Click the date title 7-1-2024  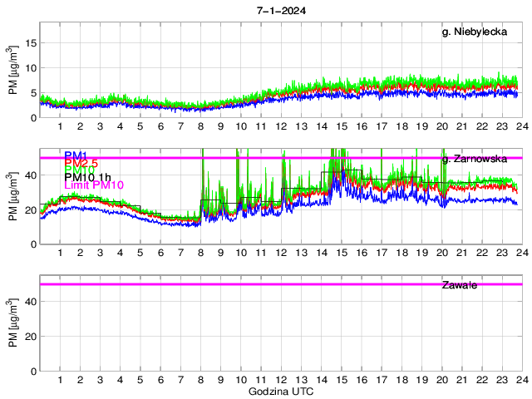[x=281, y=11]
